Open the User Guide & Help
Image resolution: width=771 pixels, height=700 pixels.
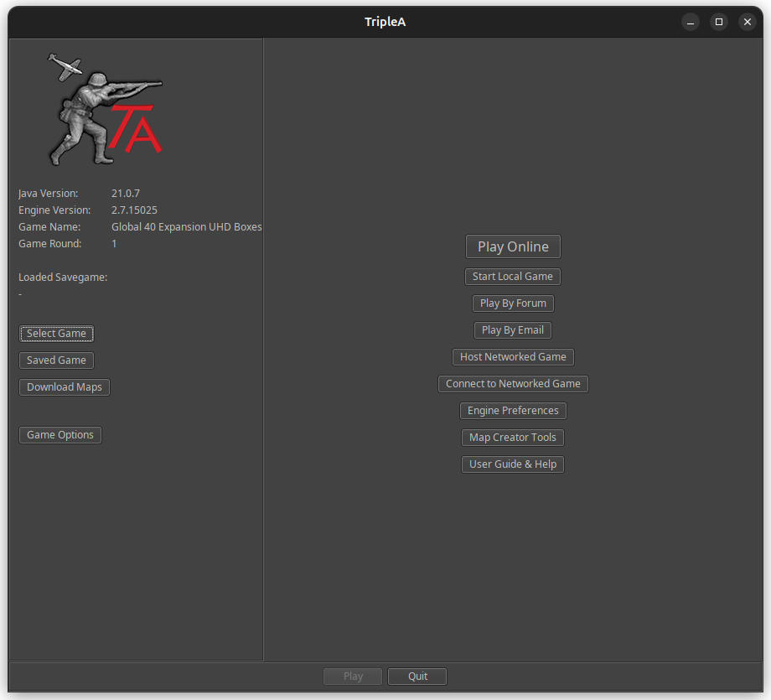(x=512, y=464)
